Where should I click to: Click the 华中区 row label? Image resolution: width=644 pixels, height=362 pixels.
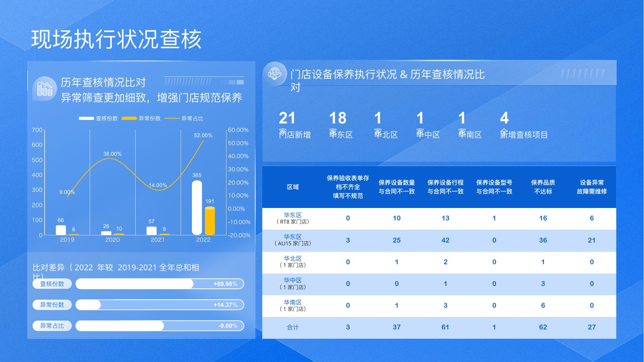coord(293,284)
